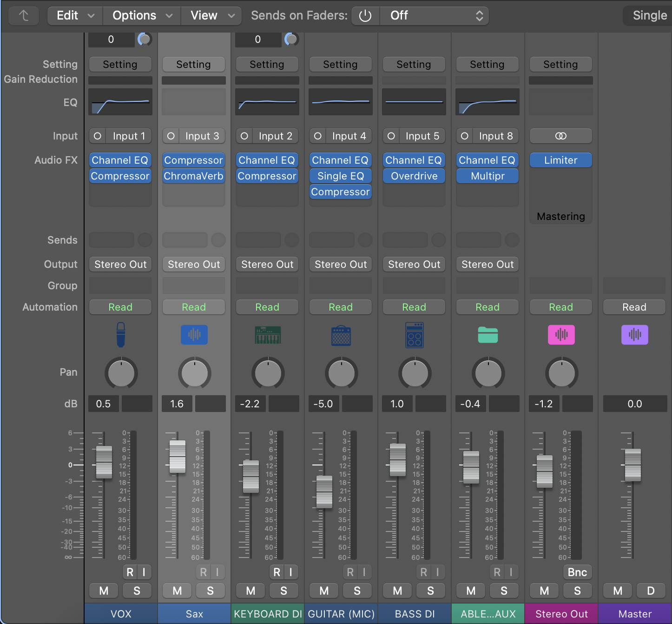Click the KEYBOARD DI EQ thumbnail

tap(267, 102)
